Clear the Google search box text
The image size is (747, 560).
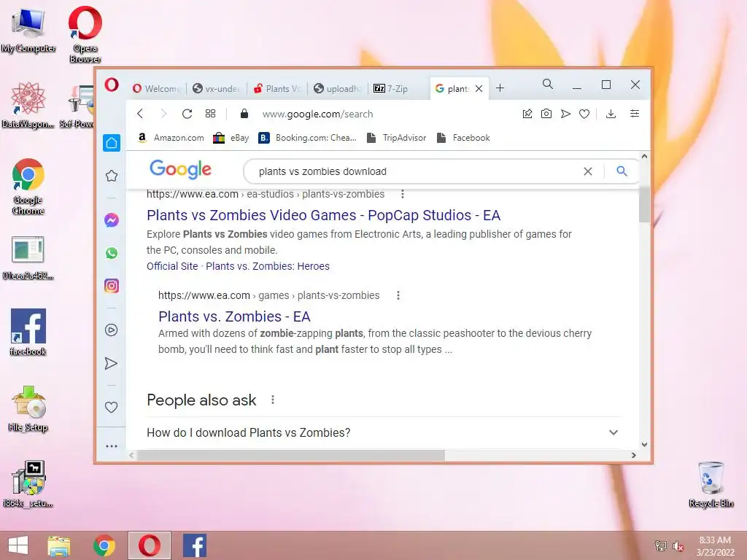pos(588,171)
